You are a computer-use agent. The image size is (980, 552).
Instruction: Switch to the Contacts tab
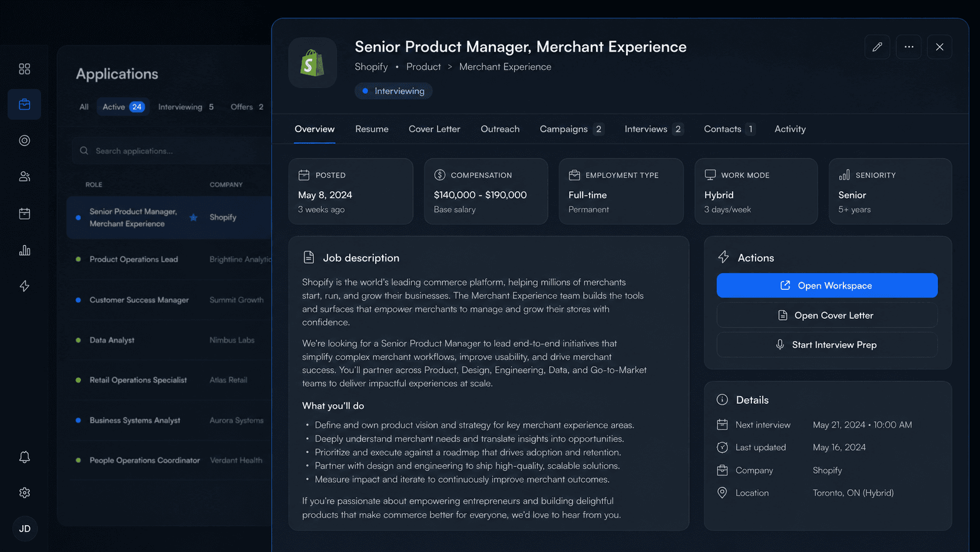729,129
